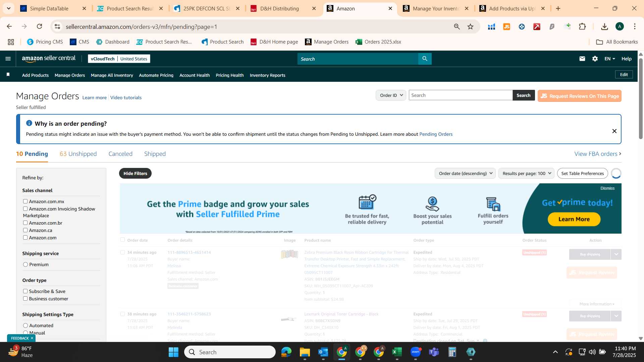Check the Amazon.ca sales channel

pos(25,230)
